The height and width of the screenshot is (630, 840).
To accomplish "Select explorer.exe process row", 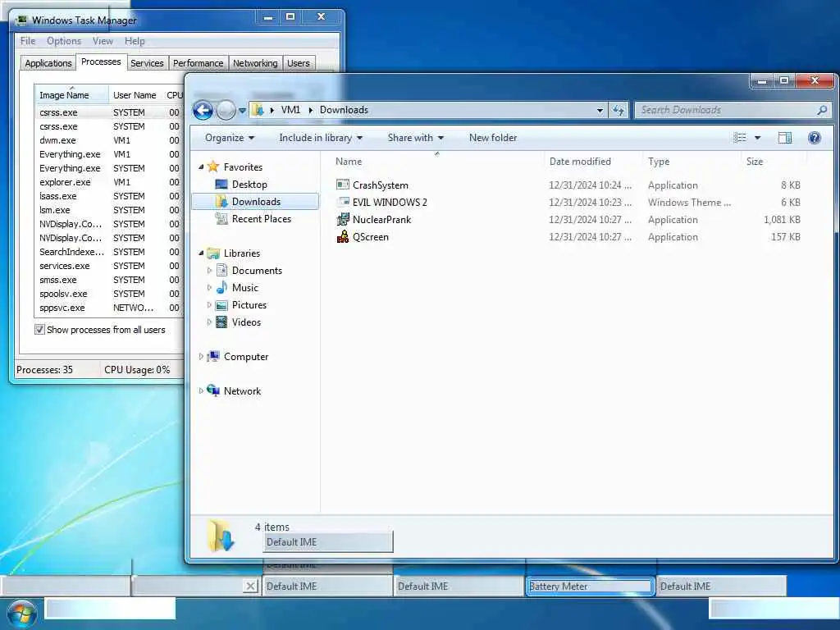I will tap(108, 182).
